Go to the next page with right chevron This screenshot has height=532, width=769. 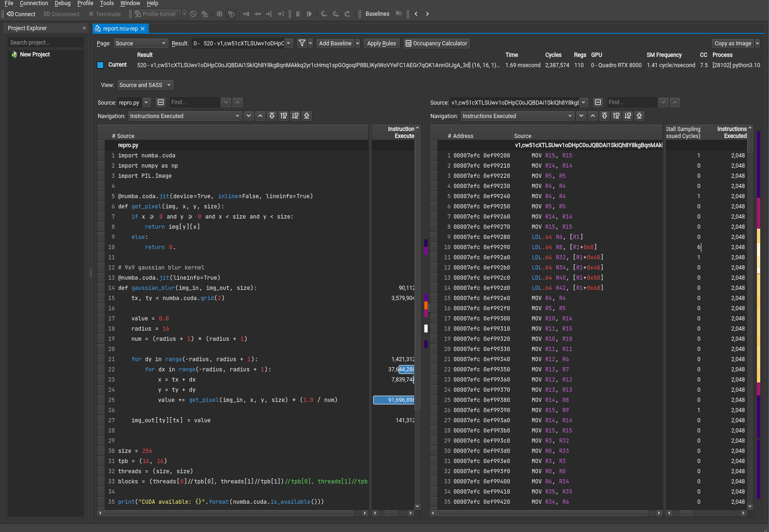pos(427,14)
